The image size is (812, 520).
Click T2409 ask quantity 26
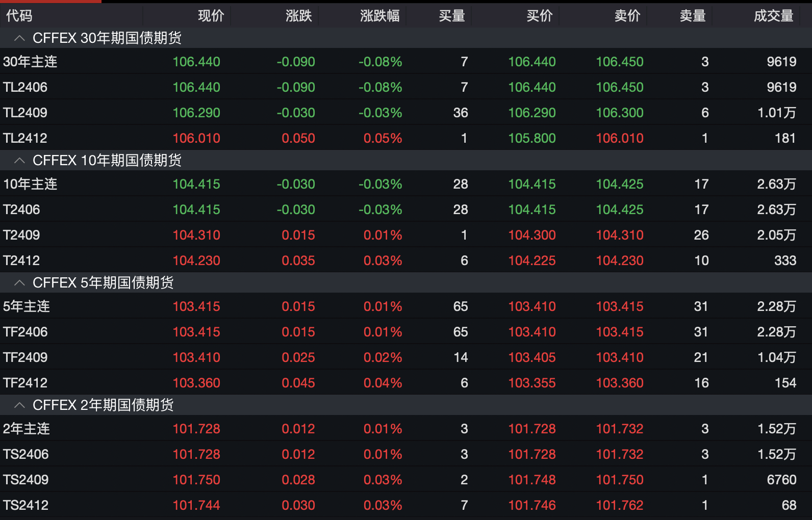pos(701,235)
